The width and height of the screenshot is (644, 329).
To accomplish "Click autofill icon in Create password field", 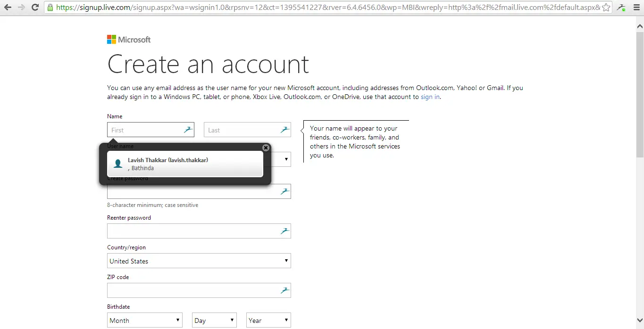I will [x=285, y=191].
